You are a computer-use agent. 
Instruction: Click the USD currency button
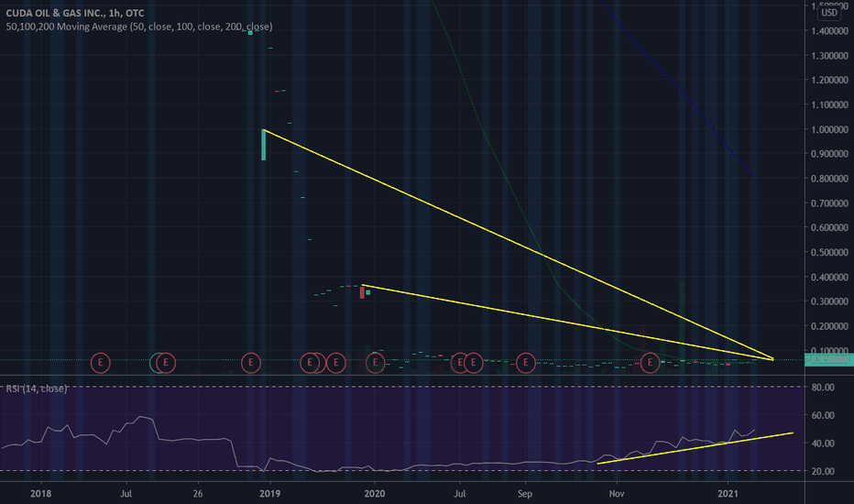pos(829,13)
